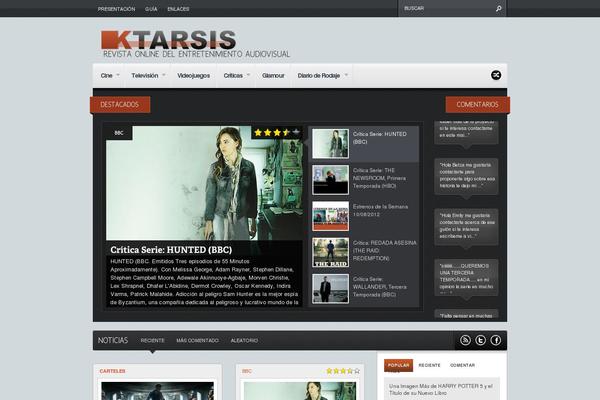
Task: Open comment 'QUEREMOS UNA TERCERA TEMPORADA'
Action: pyautogui.click(x=466, y=277)
